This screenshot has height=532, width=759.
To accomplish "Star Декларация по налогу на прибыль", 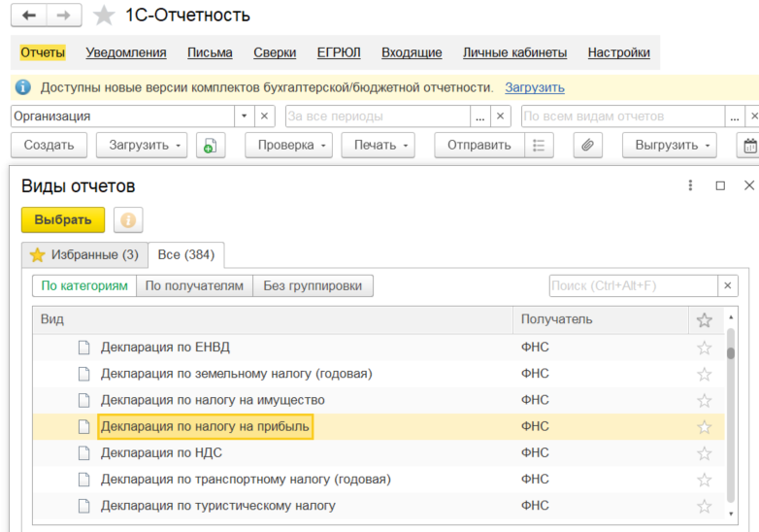I will point(705,427).
